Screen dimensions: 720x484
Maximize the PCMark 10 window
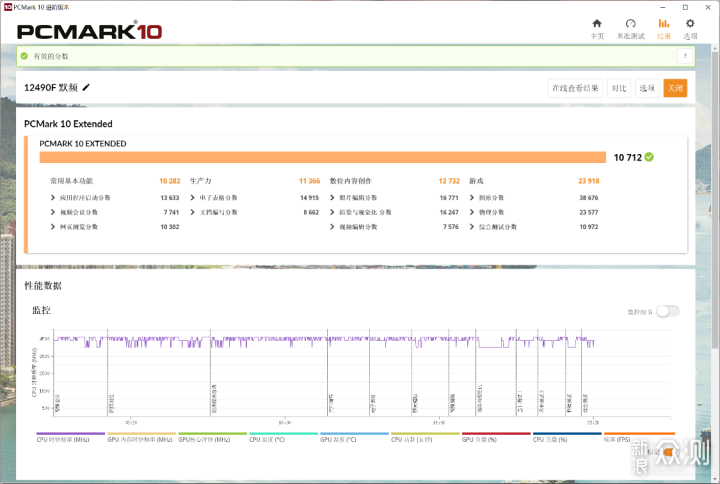click(x=685, y=7)
